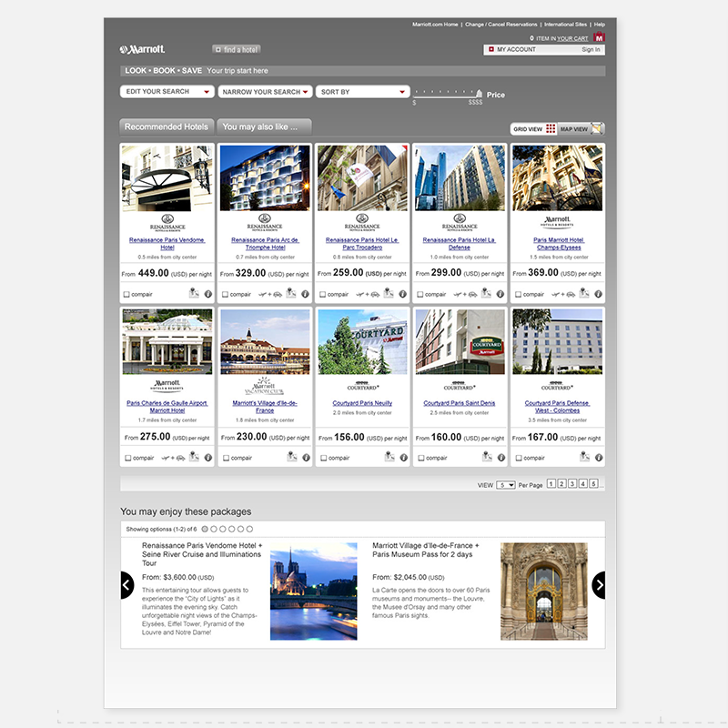Open info icon for Marriott's Village d'Ile-de-France
The height and width of the screenshot is (728, 728).
[x=307, y=458]
